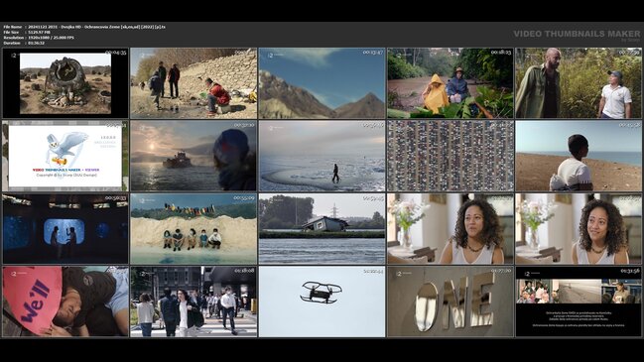Open the boat at sunset thumbnail
Viewport: 644px width, 362px height.
click(193, 156)
